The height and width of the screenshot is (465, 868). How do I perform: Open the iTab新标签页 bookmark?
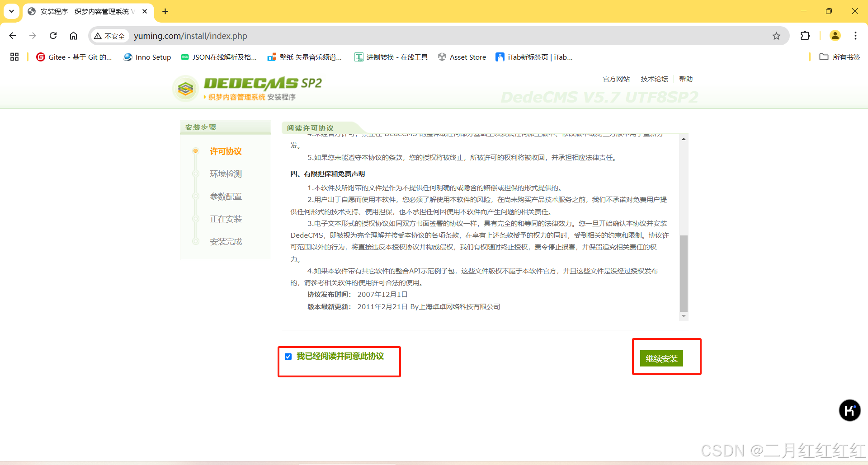pyautogui.click(x=534, y=57)
